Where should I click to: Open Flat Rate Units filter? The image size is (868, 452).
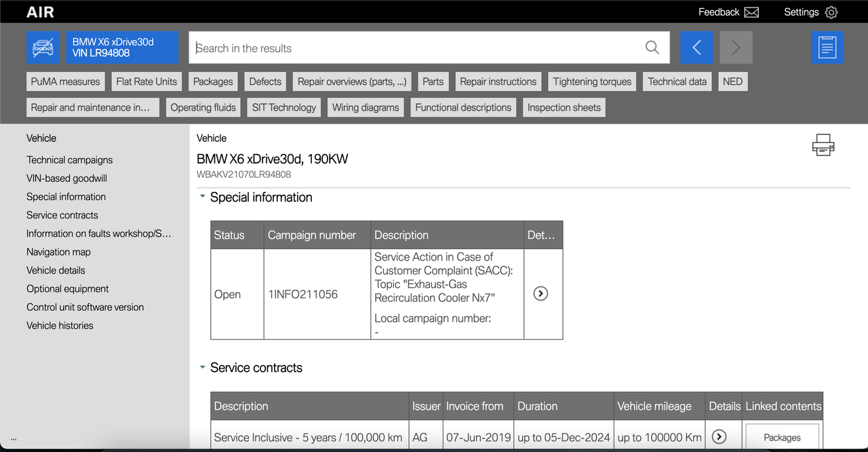pos(146,81)
